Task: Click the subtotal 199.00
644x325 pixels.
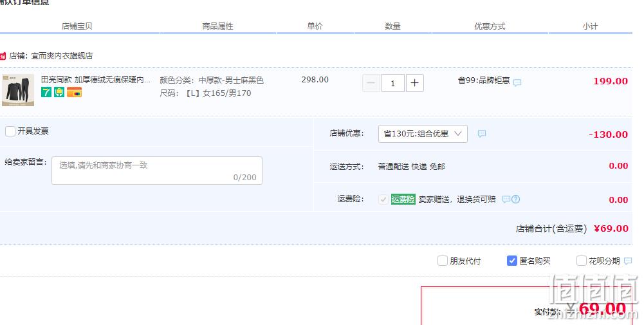Action: pos(611,81)
